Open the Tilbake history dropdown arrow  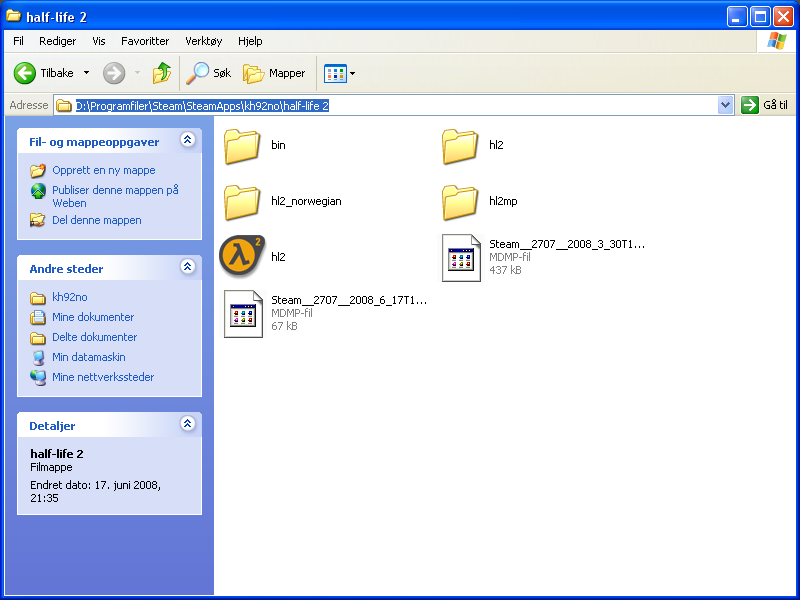click(86, 73)
